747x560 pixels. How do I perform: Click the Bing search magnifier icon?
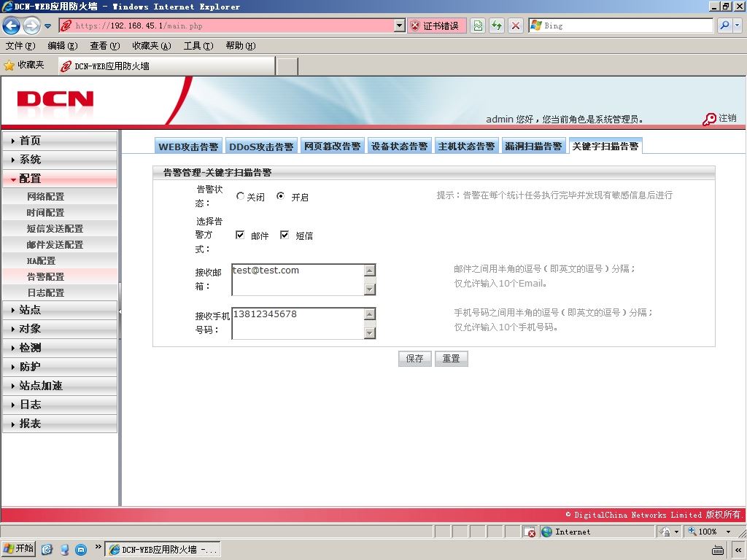pyautogui.click(x=724, y=26)
